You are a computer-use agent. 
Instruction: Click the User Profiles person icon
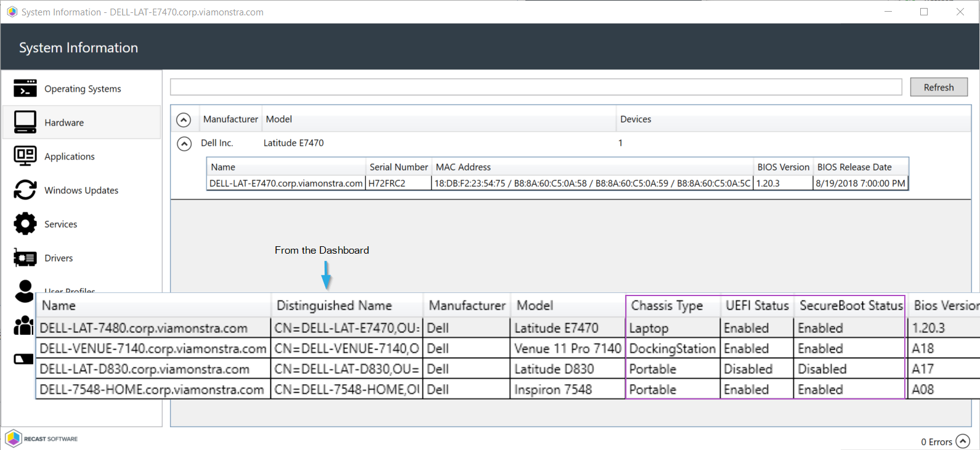point(25,291)
